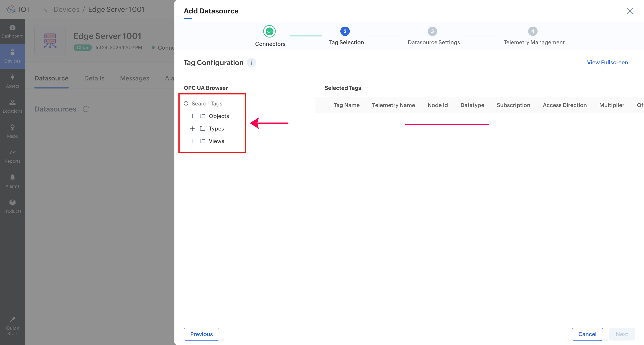Click the Objects folder icon
Viewport: 644px width, 345px height.
click(x=203, y=116)
